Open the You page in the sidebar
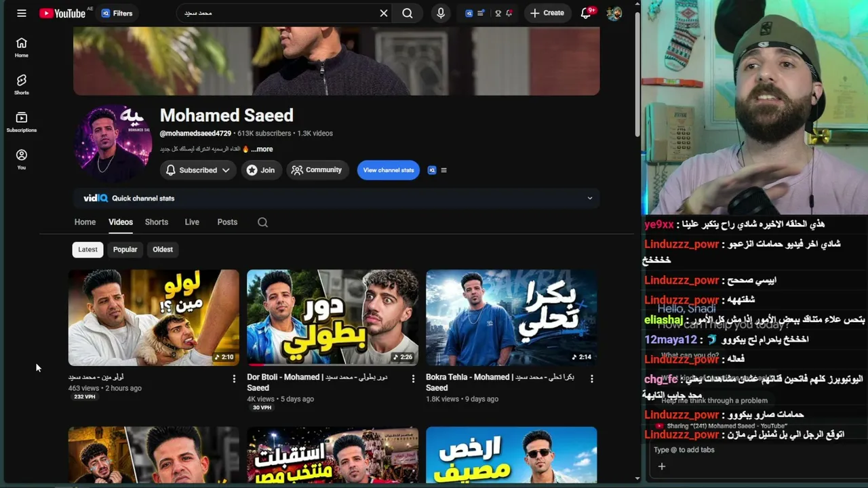Image resolution: width=868 pixels, height=488 pixels. 22,159
